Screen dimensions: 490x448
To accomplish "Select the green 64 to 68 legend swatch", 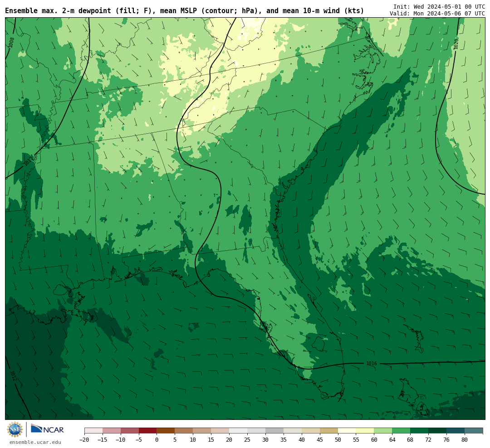I will click(x=401, y=430).
